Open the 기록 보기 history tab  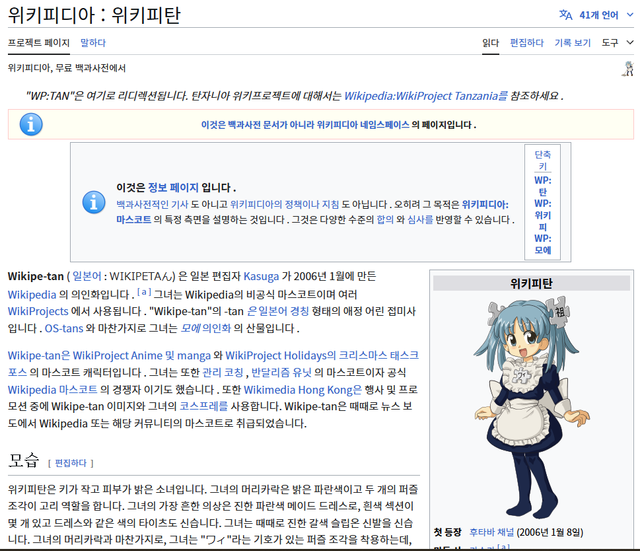(572, 42)
